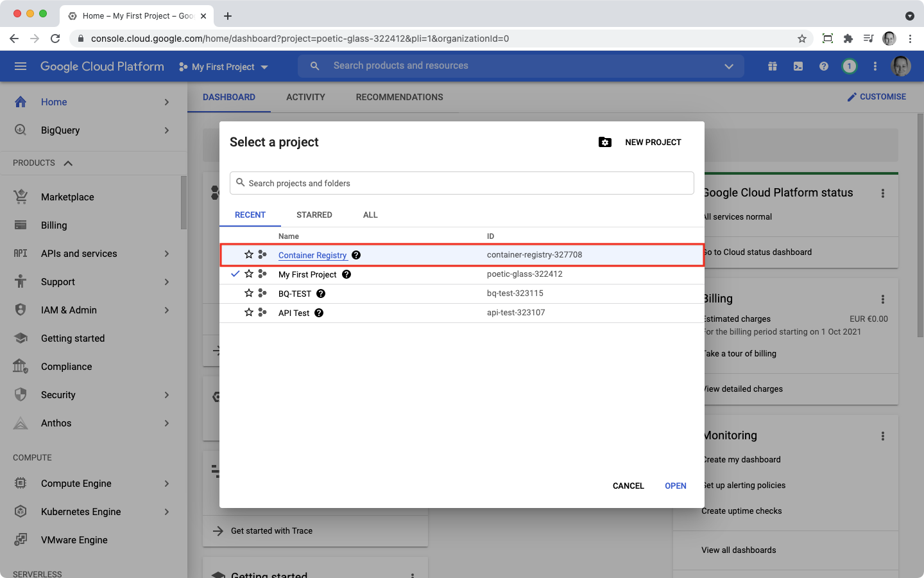Expand the search bar dropdown arrow
The height and width of the screenshot is (578, 924).
[729, 66]
